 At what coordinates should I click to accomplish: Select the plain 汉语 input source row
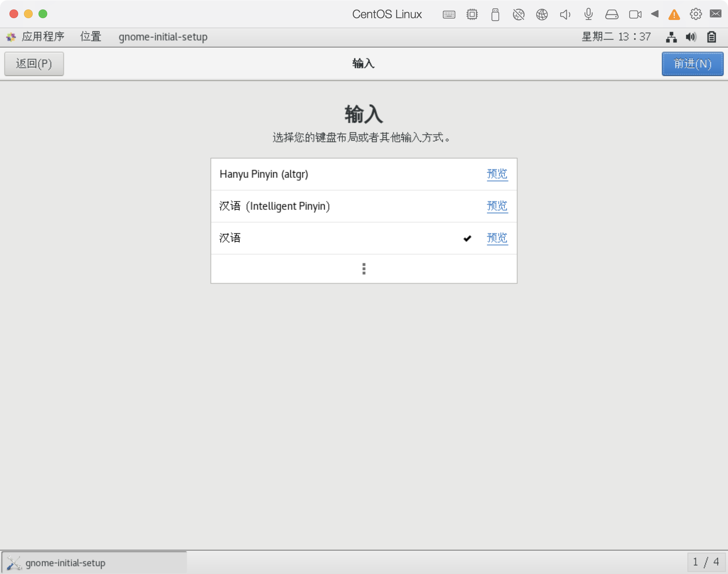point(364,238)
